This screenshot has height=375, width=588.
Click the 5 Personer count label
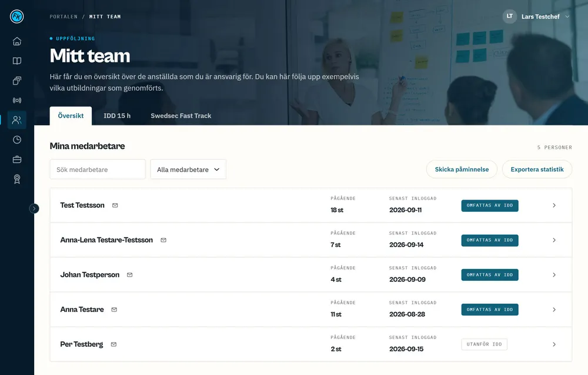pos(554,148)
